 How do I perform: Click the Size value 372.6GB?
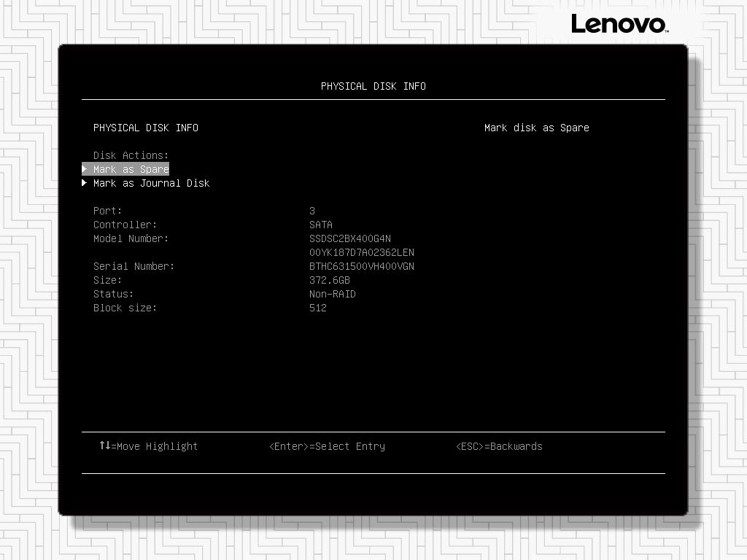pyautogui.click(x=330, y=280)
